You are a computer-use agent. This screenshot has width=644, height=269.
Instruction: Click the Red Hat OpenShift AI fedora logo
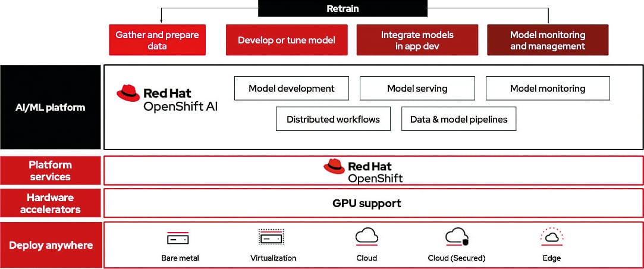[128, 93]
